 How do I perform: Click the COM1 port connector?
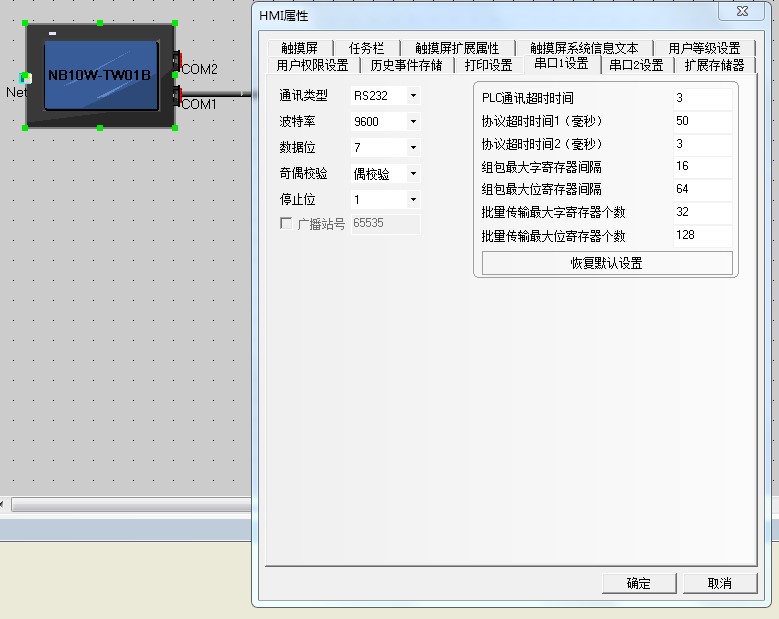pos(178,96)
